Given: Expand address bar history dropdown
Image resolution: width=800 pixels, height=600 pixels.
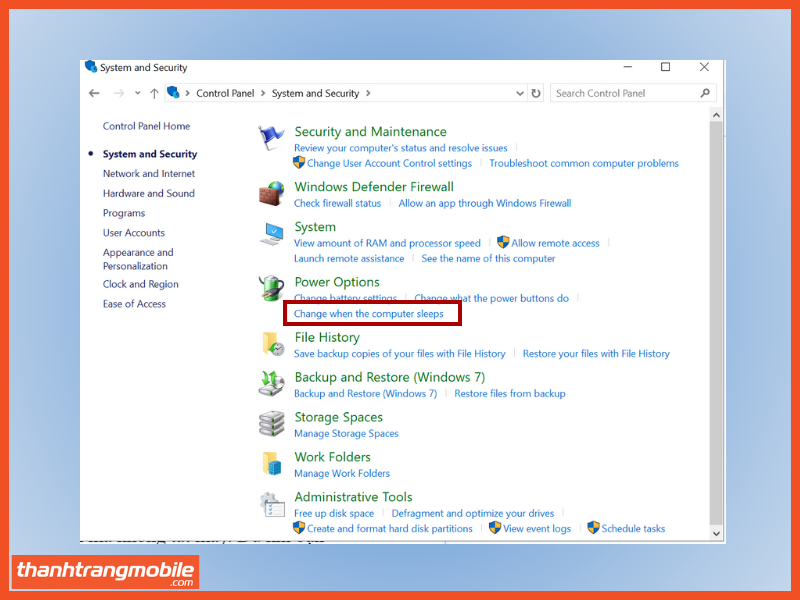Looking at the screenshot, I should point(519,93).
